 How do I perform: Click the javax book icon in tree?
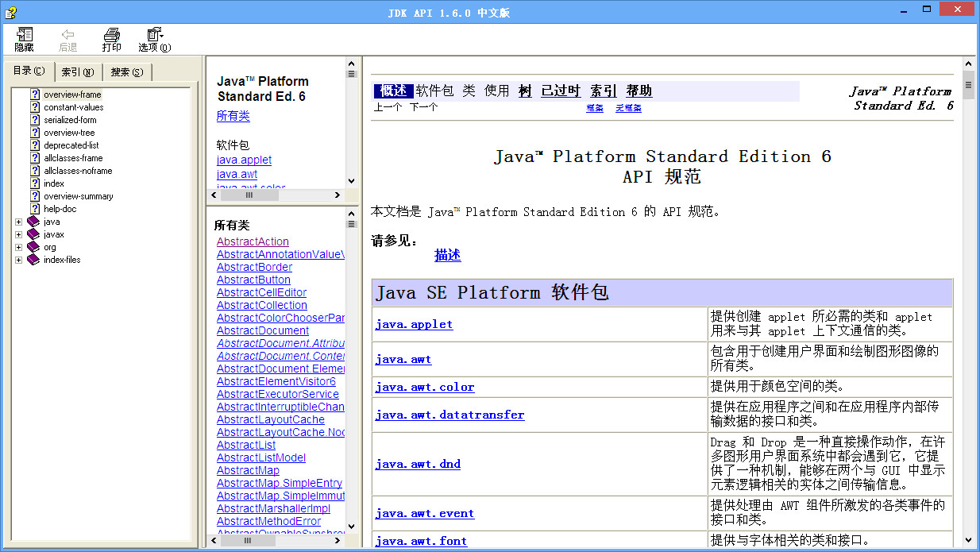point(33,234)
